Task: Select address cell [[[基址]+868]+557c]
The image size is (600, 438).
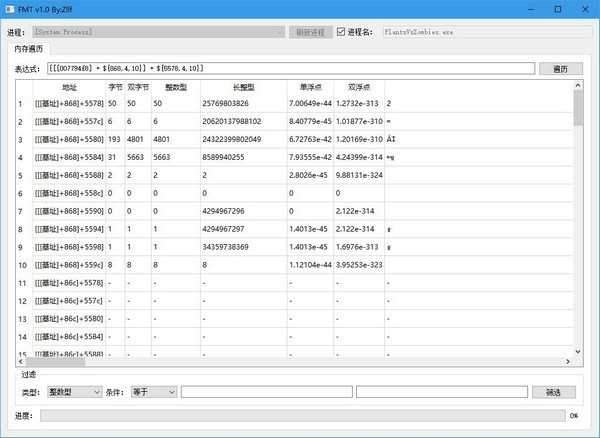Action: [69, 122]
